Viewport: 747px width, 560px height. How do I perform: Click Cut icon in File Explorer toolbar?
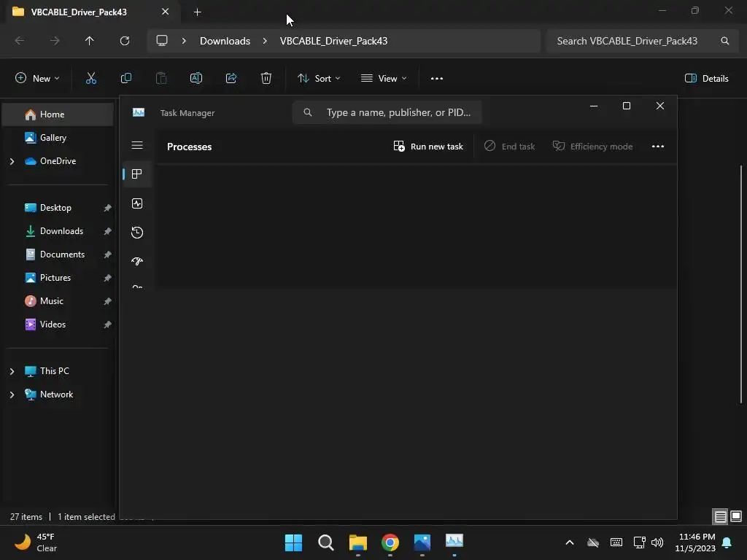[x=91, y=79]
